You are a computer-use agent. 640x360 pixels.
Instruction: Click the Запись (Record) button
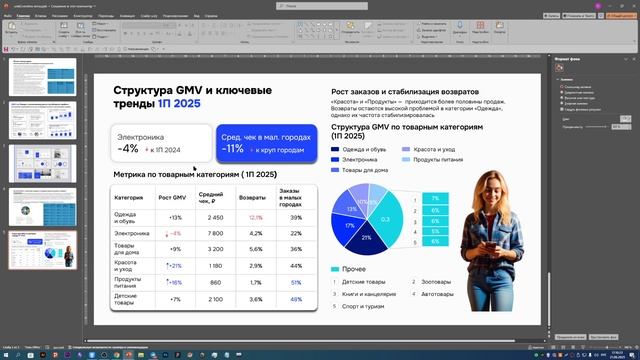(551, 16)
